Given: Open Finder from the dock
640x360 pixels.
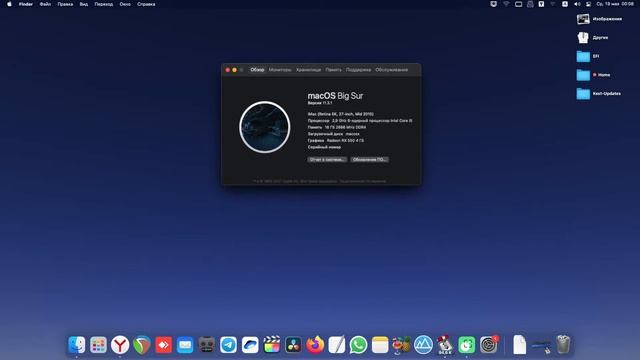Looking at the screenshot, I should click(77, 345).
